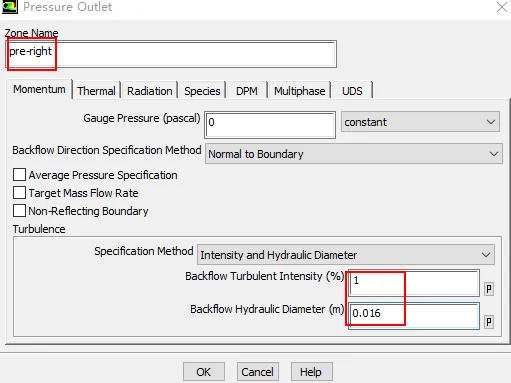511x383 pixels.
Task: Click the Cancel button
Action: tap(257, 372)
